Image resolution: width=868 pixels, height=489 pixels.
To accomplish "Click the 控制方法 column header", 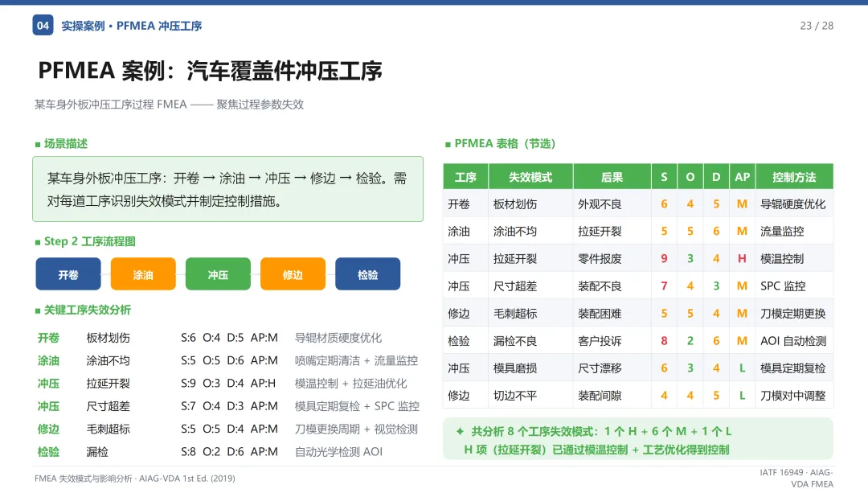I will click(794, 177).
